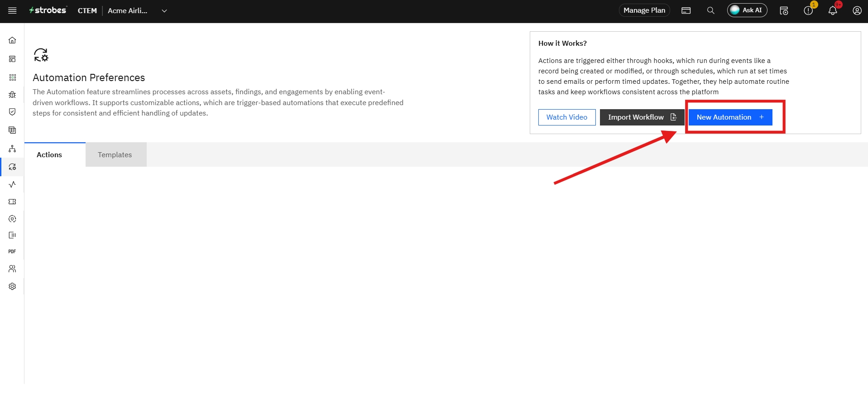Open the shield checkmark icon in the sidebar
Image resolution: width=868 pixels, height=405 pixels.
click(12, 112)
